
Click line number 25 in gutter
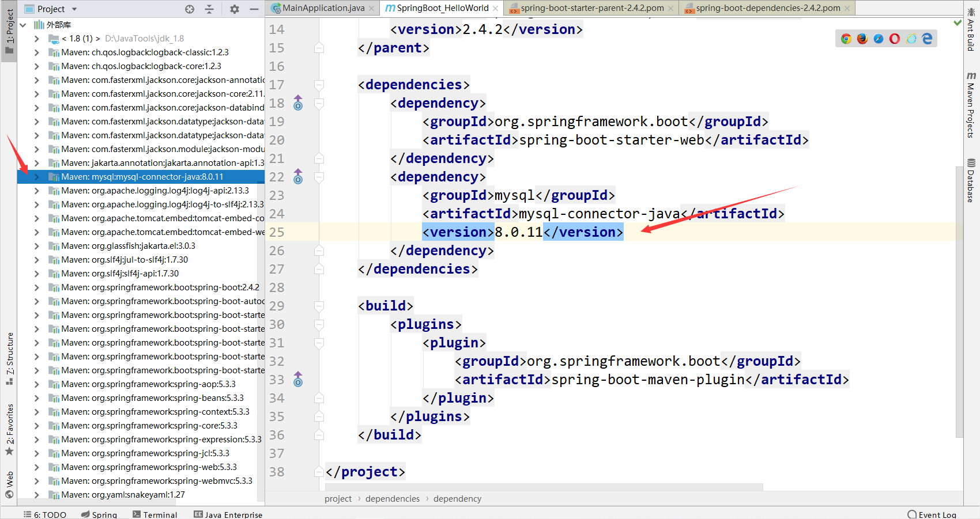click(277, 232)
